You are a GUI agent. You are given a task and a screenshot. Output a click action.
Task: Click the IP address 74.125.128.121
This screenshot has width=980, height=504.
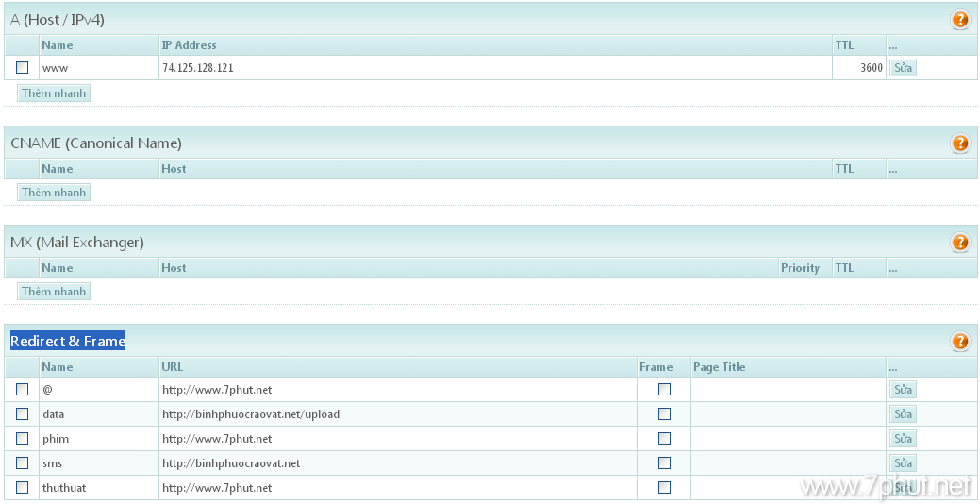click(x=197, y=68)
